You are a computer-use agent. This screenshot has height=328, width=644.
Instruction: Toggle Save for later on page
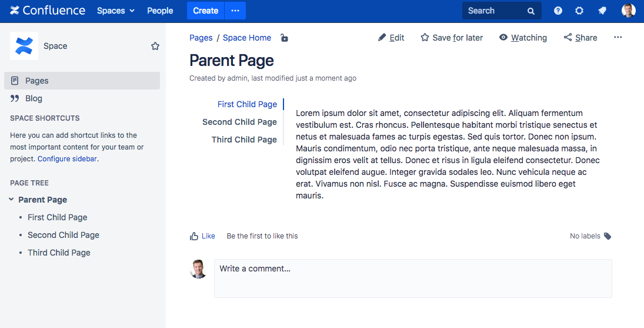click(452, 38)
